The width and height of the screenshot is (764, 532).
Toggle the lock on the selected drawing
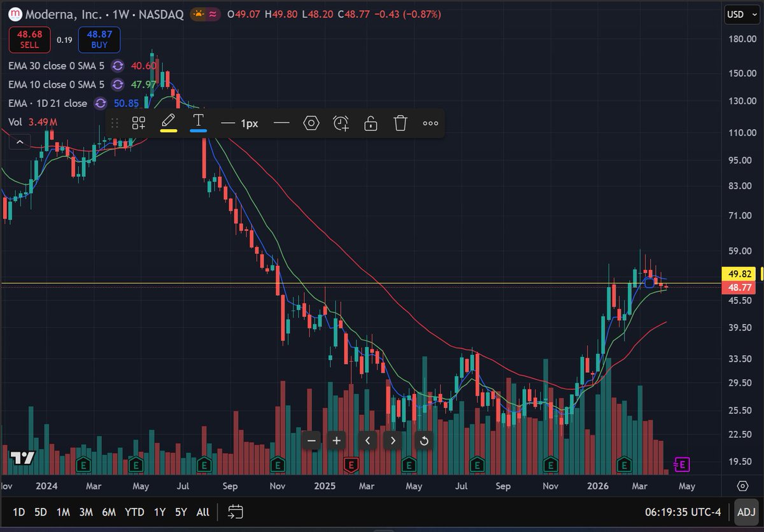tap(371, 123)
